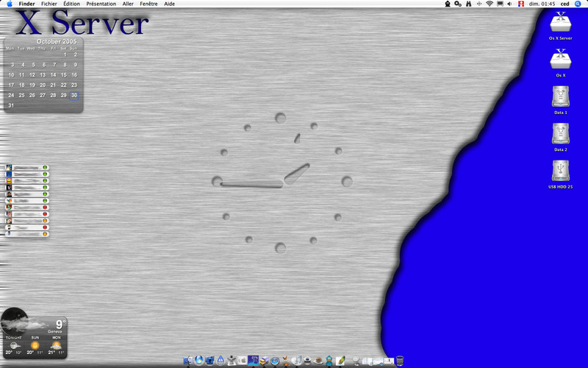
Task: Select day 15 in the calendar widget
Action: click(64, 75)
